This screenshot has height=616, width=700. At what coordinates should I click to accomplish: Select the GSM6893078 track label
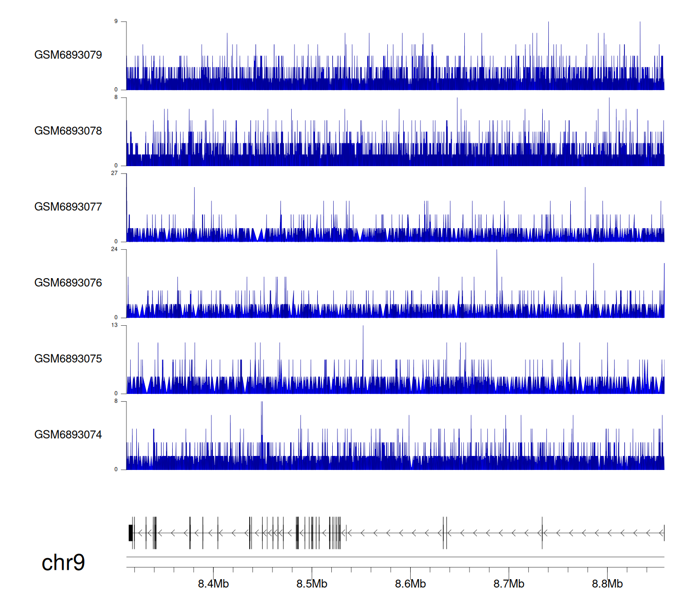[68, 131]
